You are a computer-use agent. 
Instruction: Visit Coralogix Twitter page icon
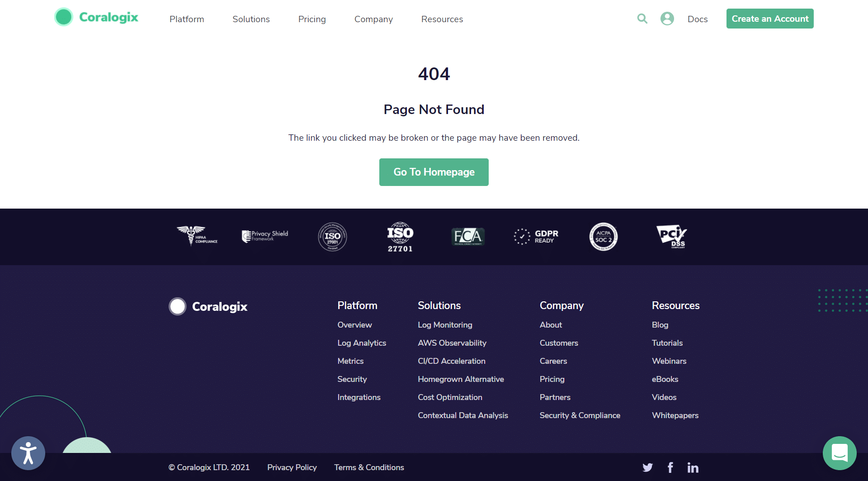coord(647,467)
